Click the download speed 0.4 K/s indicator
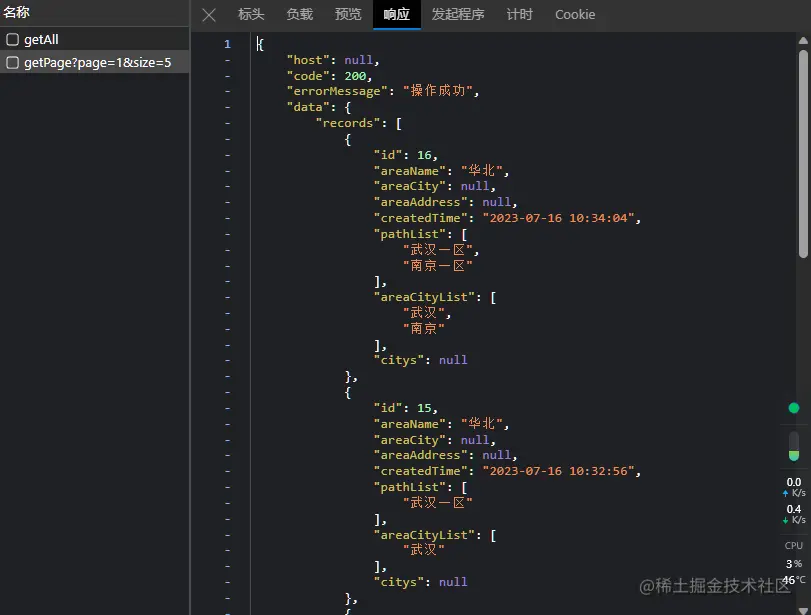 [x=794, y=514]
